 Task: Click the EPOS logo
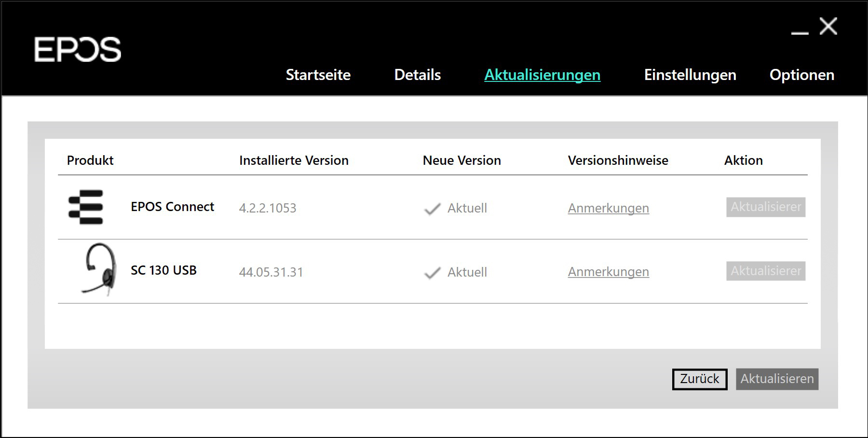[78, 50]
